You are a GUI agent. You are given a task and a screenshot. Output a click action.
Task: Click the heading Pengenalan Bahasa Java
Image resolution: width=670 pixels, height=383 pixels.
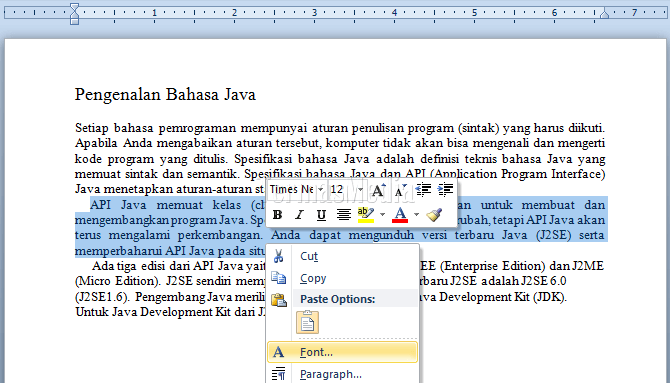pos(165,94)
